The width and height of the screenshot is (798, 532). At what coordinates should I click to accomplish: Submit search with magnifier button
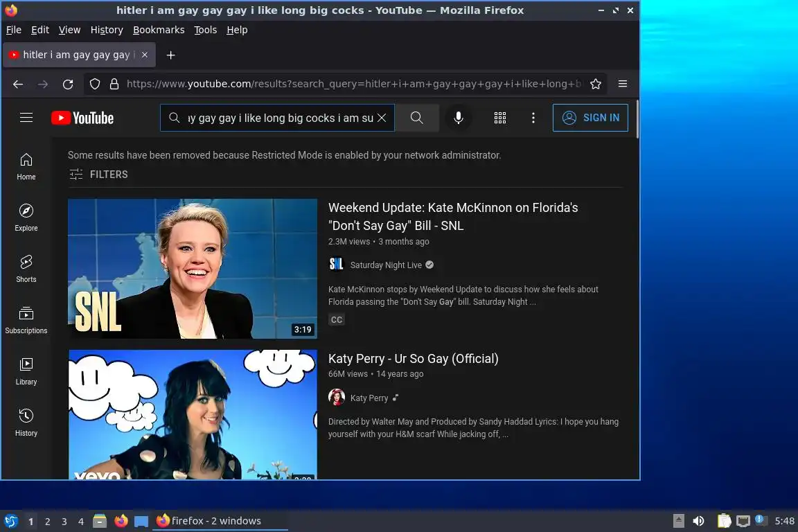[x=417, y=118]
